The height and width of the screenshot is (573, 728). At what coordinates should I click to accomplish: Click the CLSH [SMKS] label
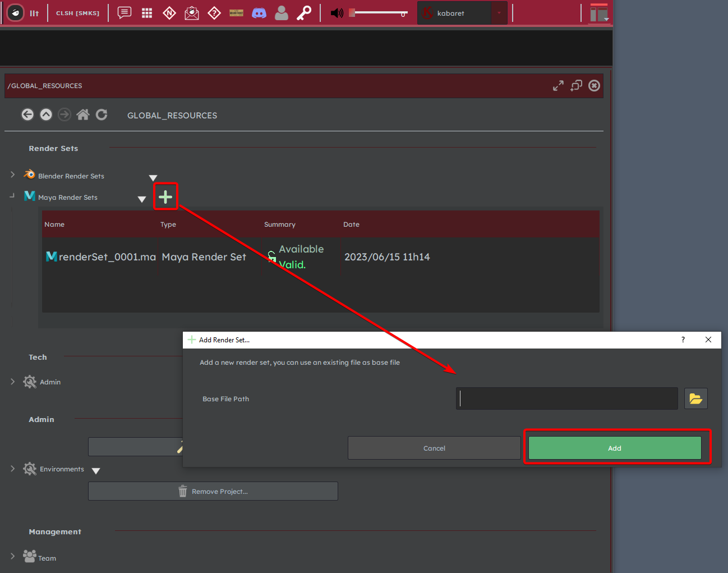coord(77,13)
